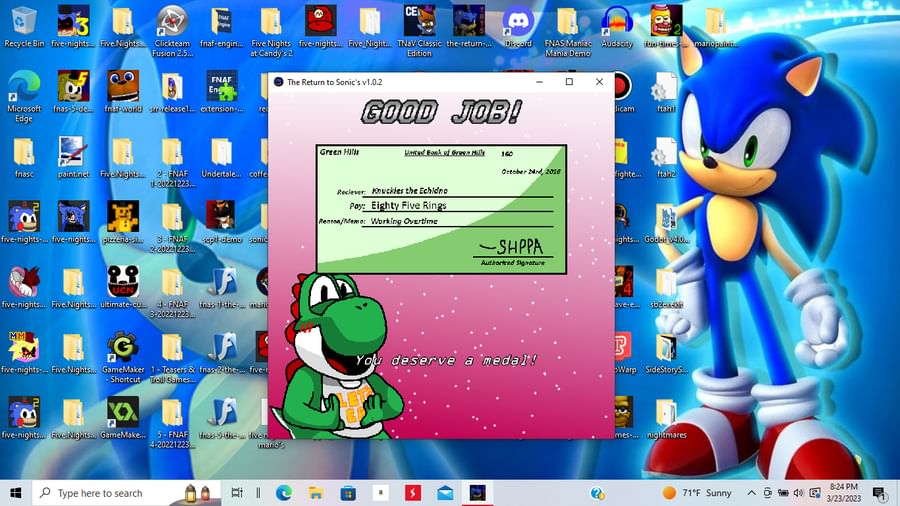Screen dimensions: 900x506
Task: Open the '1 - Teasers & Troll Games' folder
Action: (x=172, y=358)
